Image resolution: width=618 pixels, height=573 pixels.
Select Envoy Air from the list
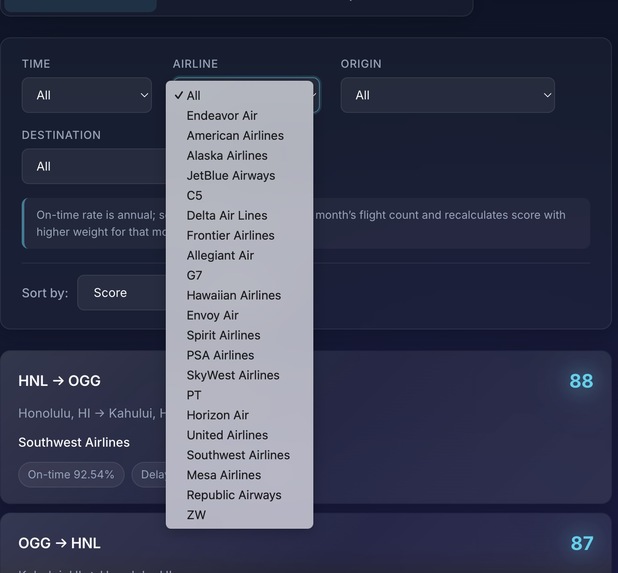(239, 315)
